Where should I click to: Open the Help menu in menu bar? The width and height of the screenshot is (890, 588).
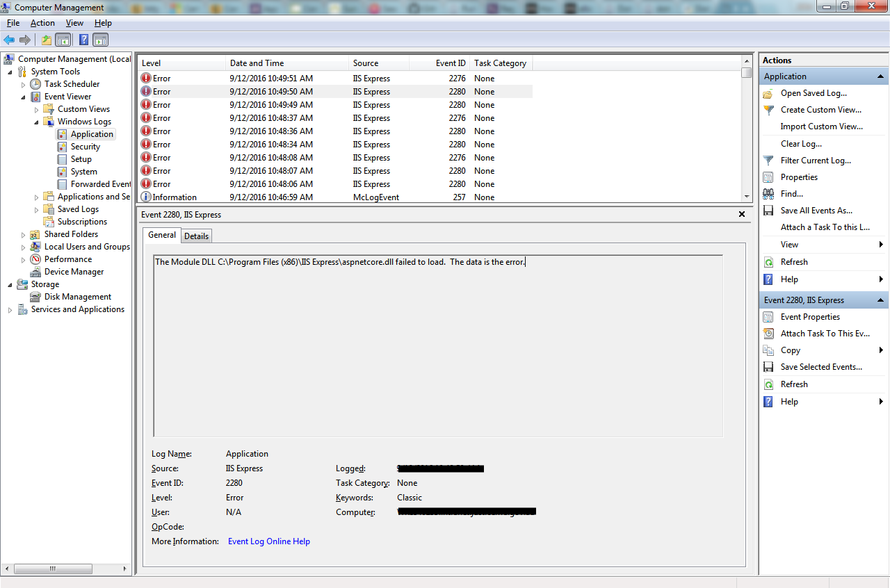[x=103, y=23]
